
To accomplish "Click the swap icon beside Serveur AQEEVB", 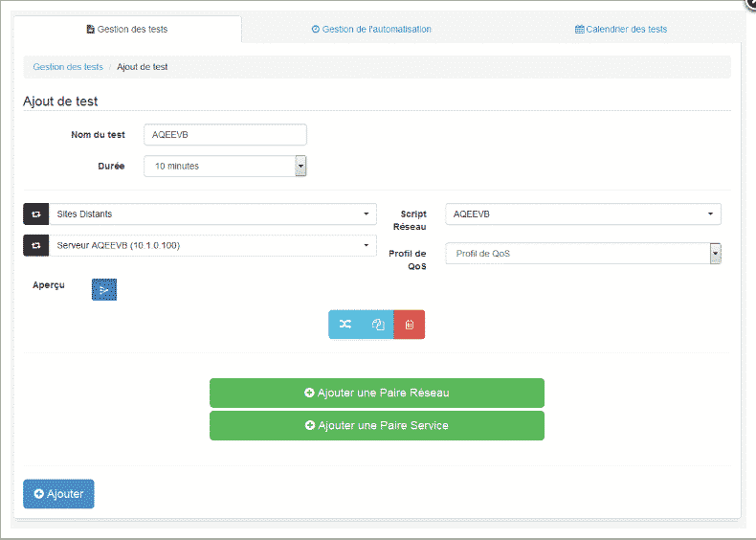I will click(x=35, y=245).
